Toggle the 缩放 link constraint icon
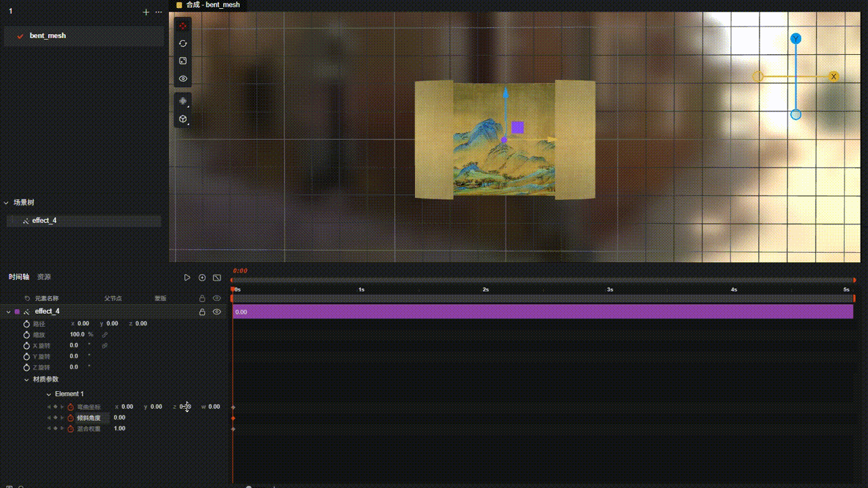868x488 pixels. [x=104, y=335]
